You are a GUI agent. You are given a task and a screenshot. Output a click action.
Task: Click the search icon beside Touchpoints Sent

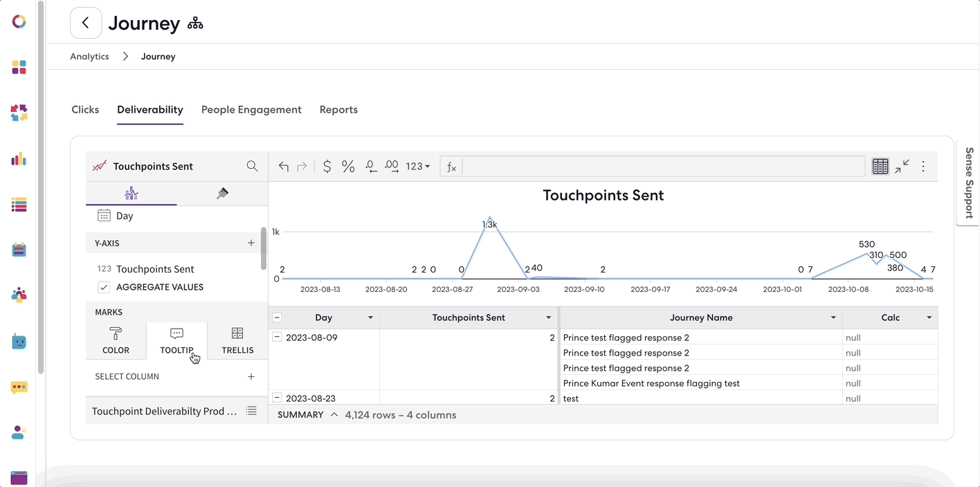[x=252, y=166]
